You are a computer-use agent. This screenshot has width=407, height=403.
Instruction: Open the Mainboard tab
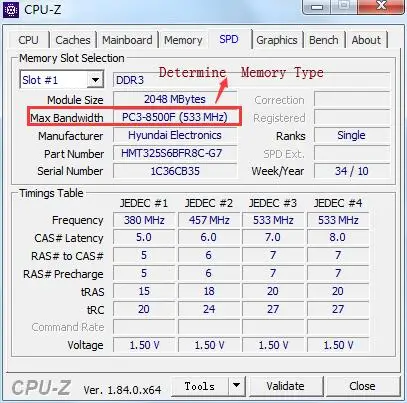pyautogui.click(x=127, y=40)
